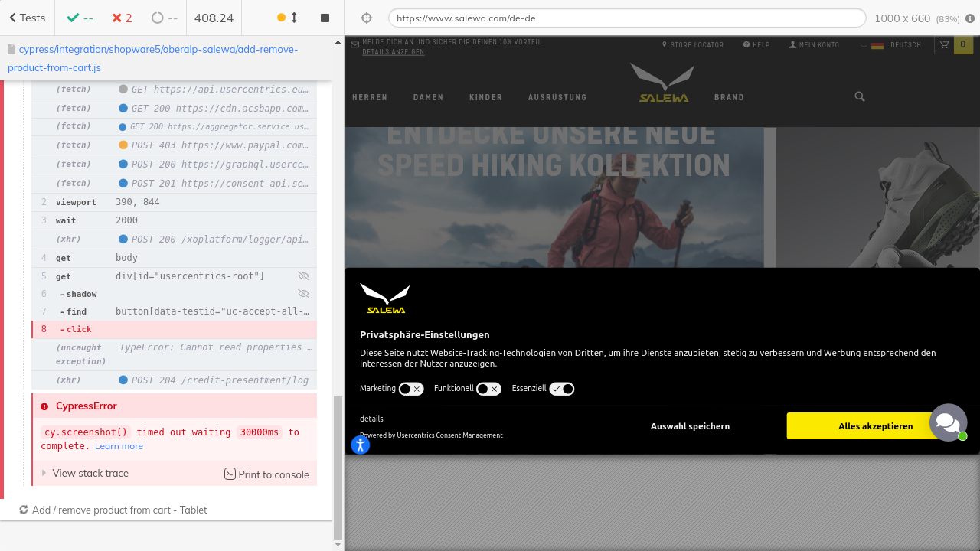Open the shopping cart icon

(943, 45)
